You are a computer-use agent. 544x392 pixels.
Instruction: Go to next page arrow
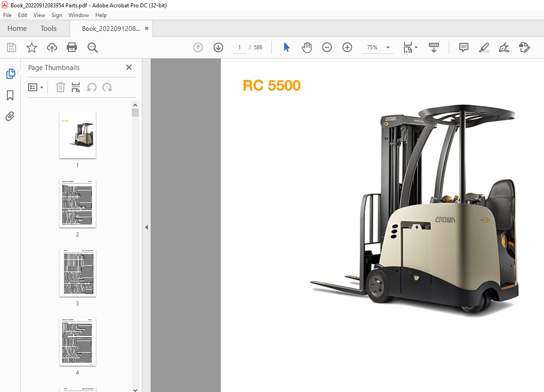(218, 47)
